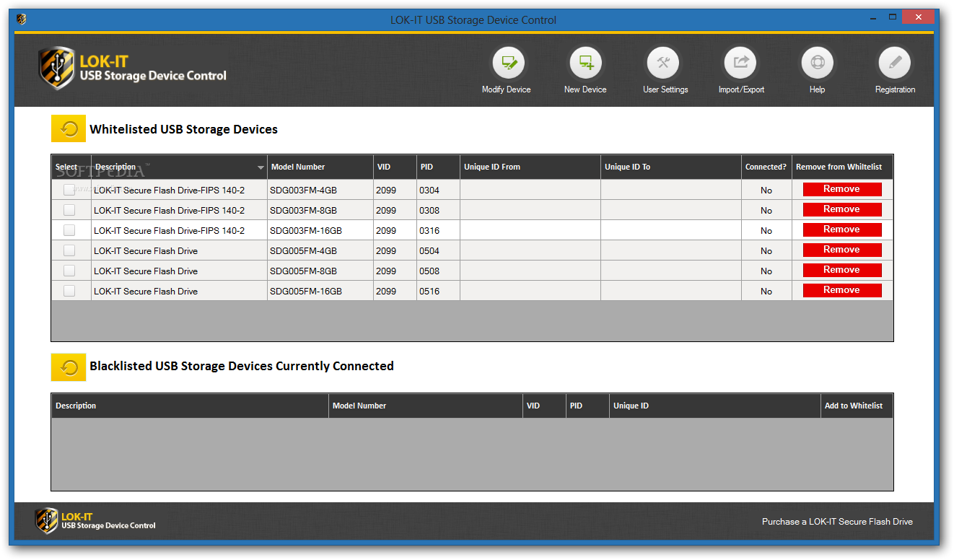Sort by Model Number column in whitelist table
Image resolution: width=954 pixels, height=560 pixels.
coord(320,167)
